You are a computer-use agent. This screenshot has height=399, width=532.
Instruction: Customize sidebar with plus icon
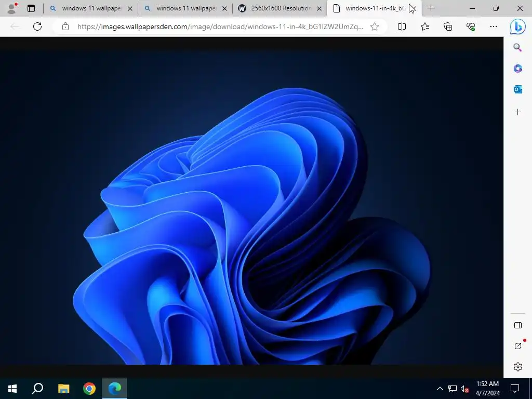point(517,112)
